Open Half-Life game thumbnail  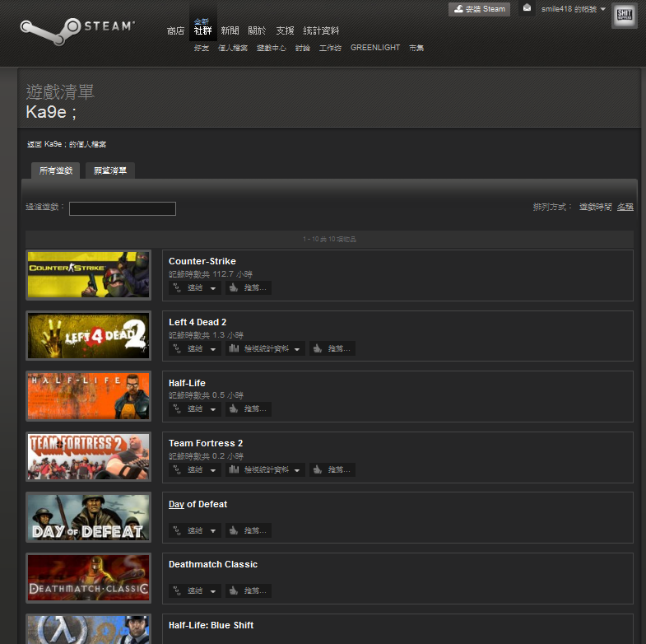[89, 396]
